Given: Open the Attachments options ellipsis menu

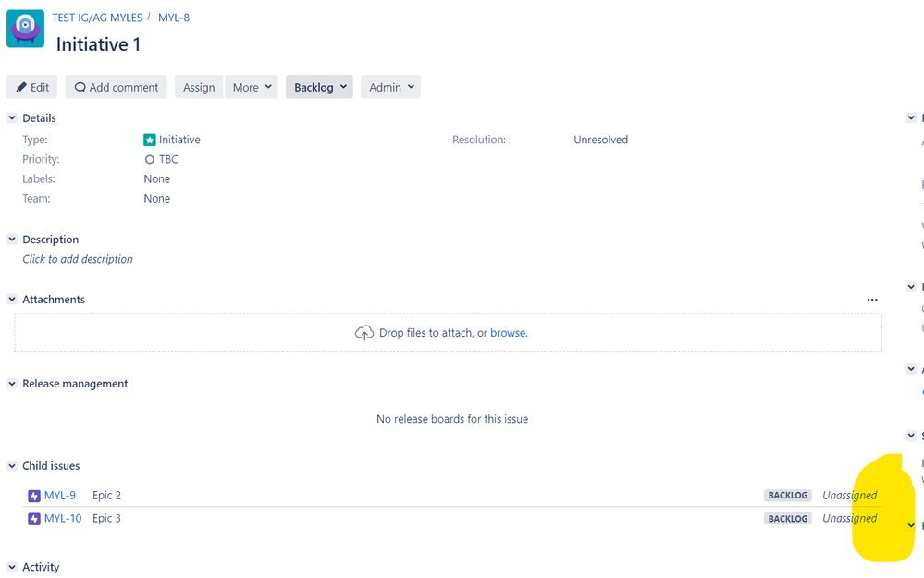Looking at the screenshot, I should [x=871, y=300].
